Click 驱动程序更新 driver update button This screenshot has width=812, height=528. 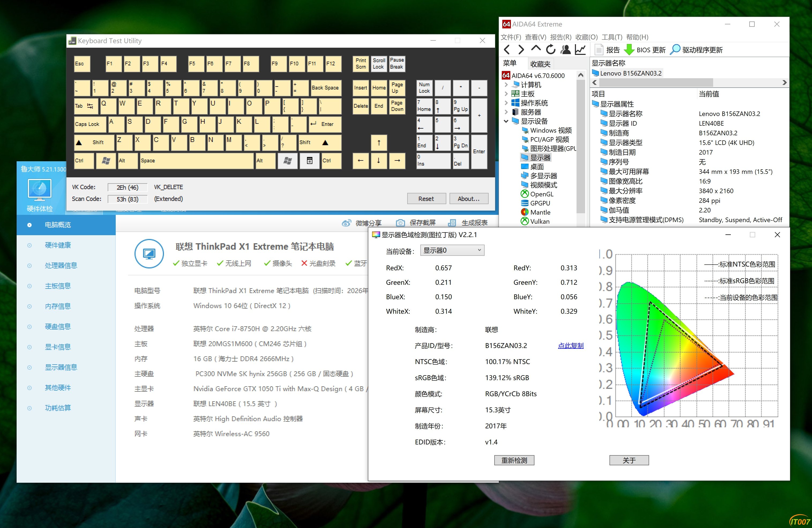pos(696,50)
